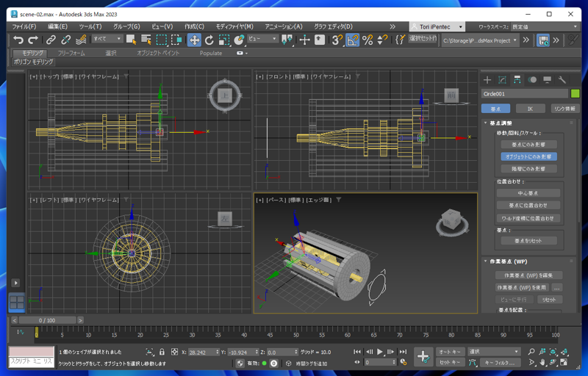Open Select by Name list icon
The image size is (588, 376).
coord(146,40)
